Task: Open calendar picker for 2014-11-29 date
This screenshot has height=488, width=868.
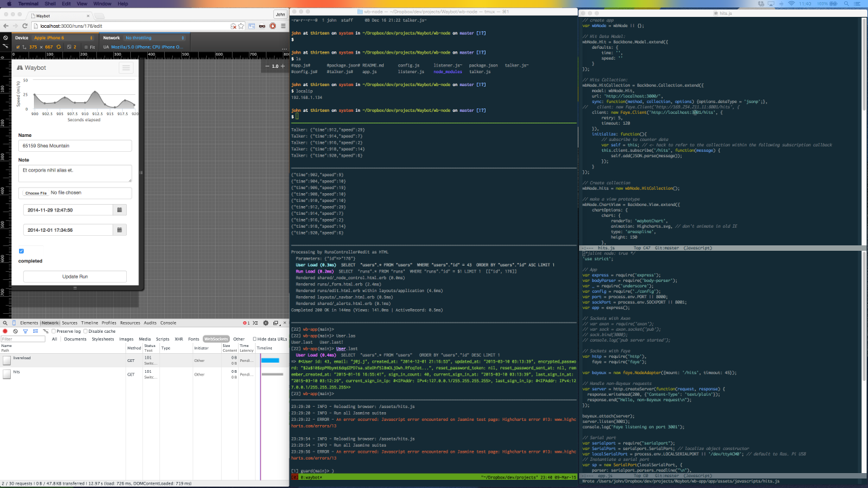Action: [120, 210]
